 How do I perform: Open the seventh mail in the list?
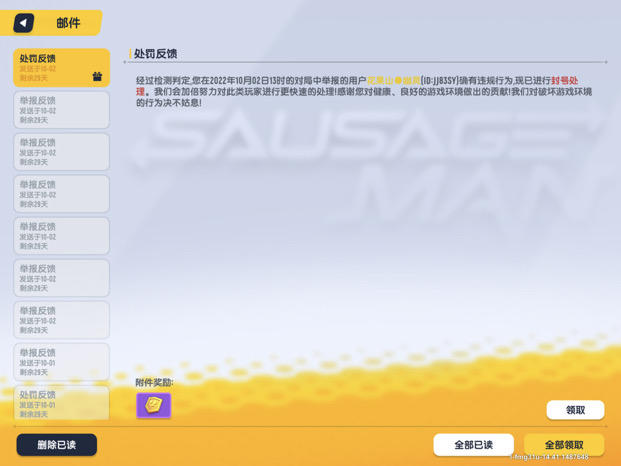pyautogui.click(x=61, y=320)
